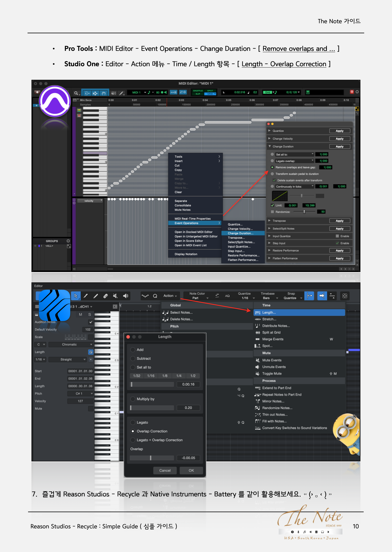
Task: Click Apply button for Change Duration
Action: click(x=340, y=146)
